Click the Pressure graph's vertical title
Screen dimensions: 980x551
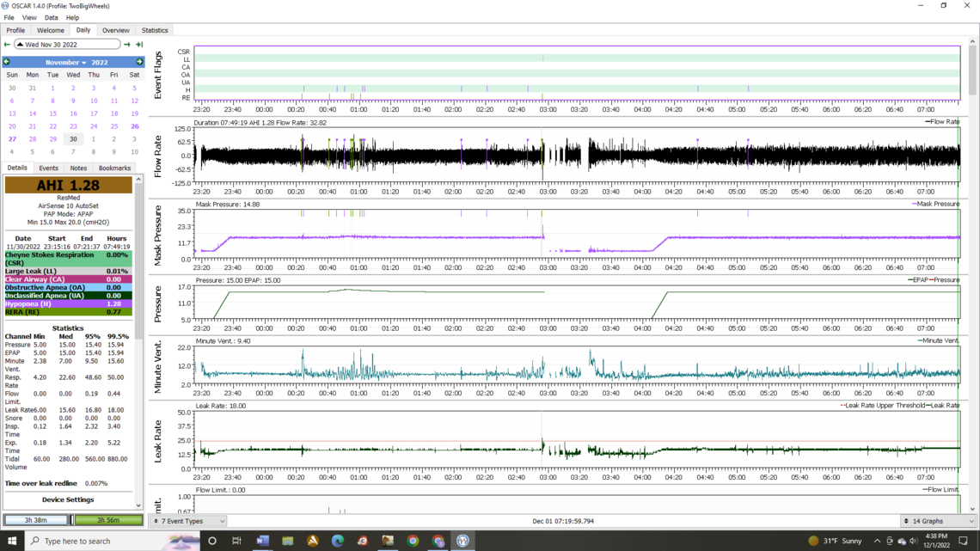157,304
